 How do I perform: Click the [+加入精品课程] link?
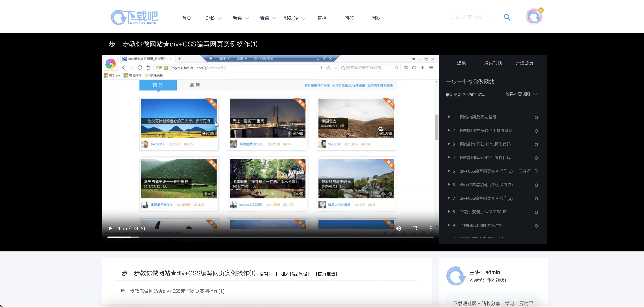(x=292, y=274)
